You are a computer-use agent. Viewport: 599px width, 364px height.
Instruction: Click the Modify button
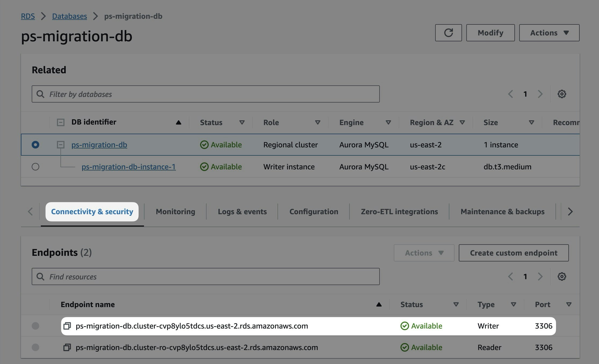coord(490,33)
